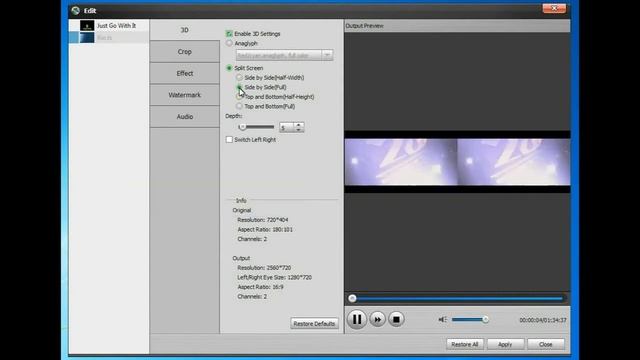
Task: Click the video seek bar handle
Action: (x=352, y=298)
